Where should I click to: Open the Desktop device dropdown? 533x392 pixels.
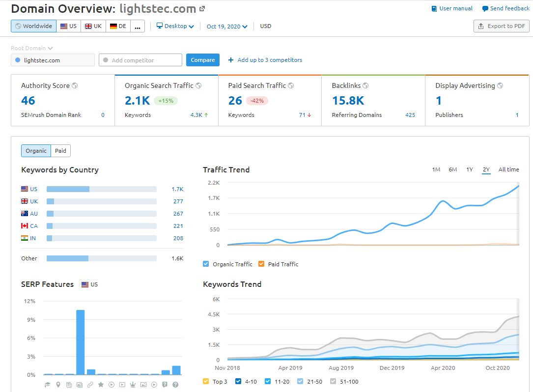[175, 26]
